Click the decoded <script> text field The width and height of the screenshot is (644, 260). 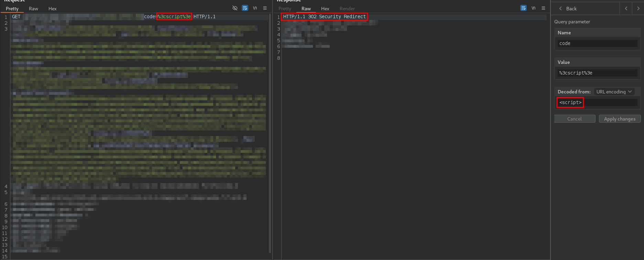(x=597, y=102)
